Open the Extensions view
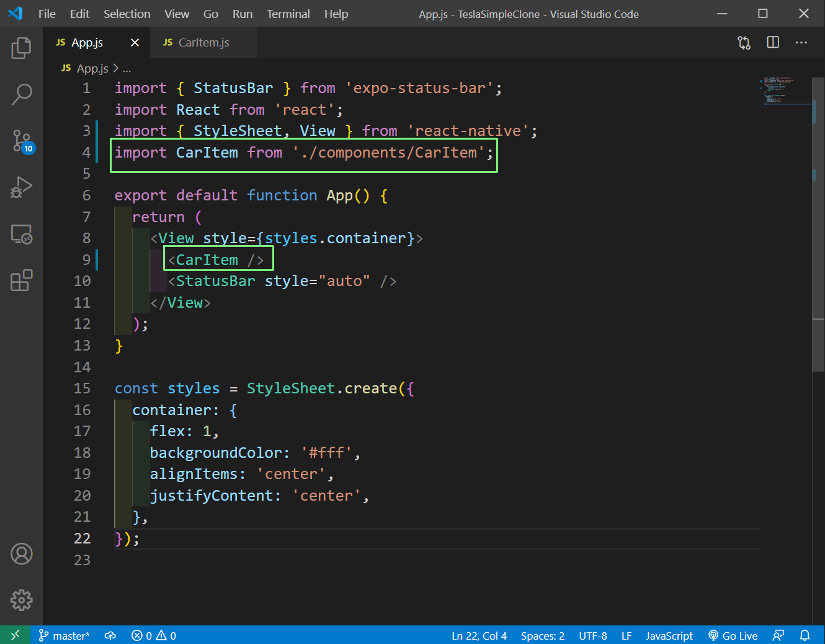The image size is (825, 644). pos(21,280)
